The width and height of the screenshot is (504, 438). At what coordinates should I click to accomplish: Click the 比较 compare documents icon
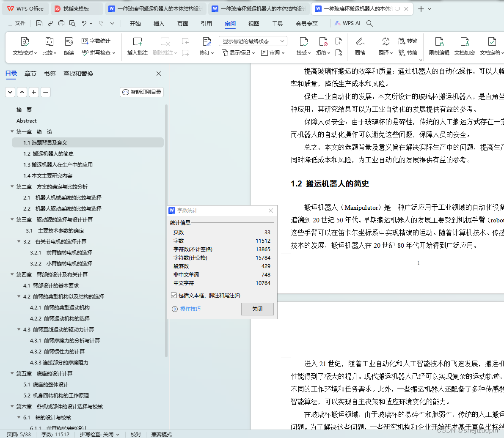click(x=49, y=41)
